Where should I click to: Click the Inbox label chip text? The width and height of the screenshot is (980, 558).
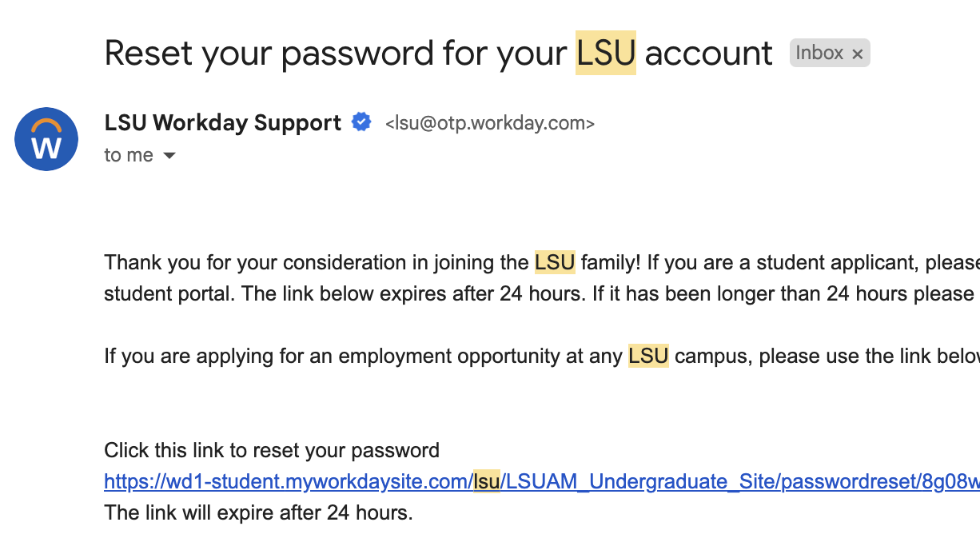(819, 54)
